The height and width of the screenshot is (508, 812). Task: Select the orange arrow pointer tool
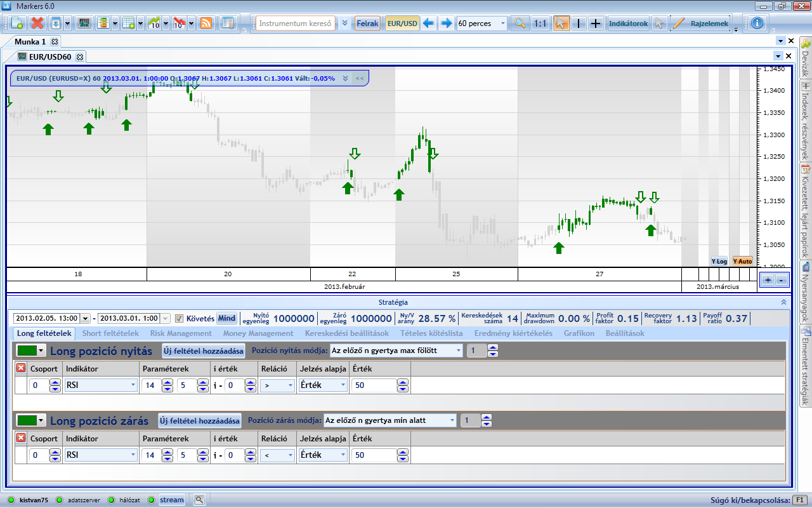561,23
